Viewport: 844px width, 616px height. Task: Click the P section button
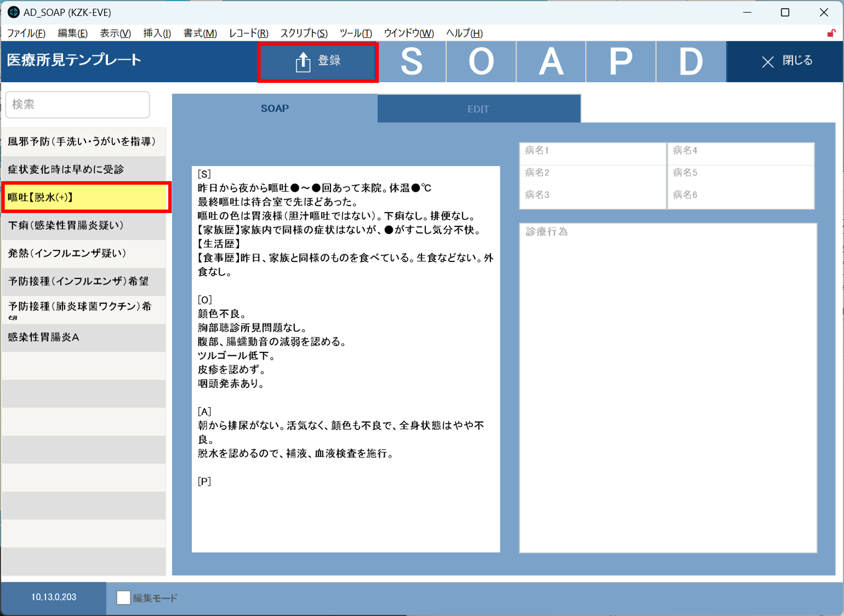click(x=621, y=61)
